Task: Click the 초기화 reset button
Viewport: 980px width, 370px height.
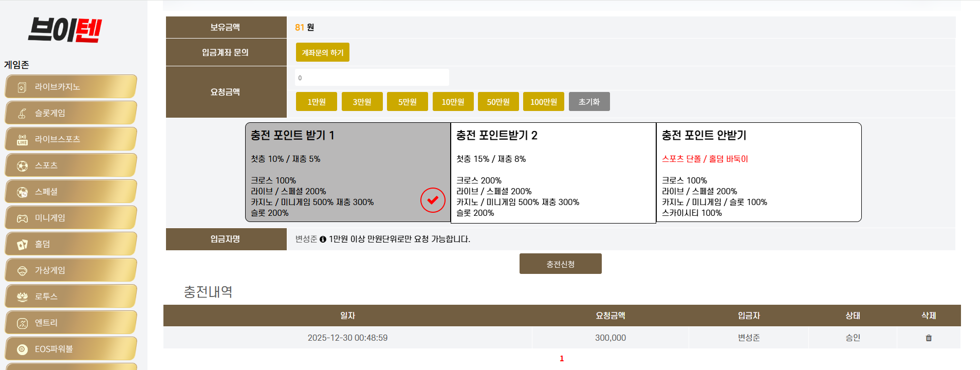Action: (589, 102)
